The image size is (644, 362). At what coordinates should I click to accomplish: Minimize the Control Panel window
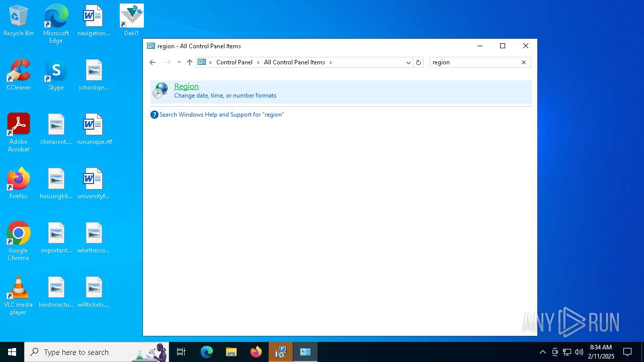tap(480, 46)
